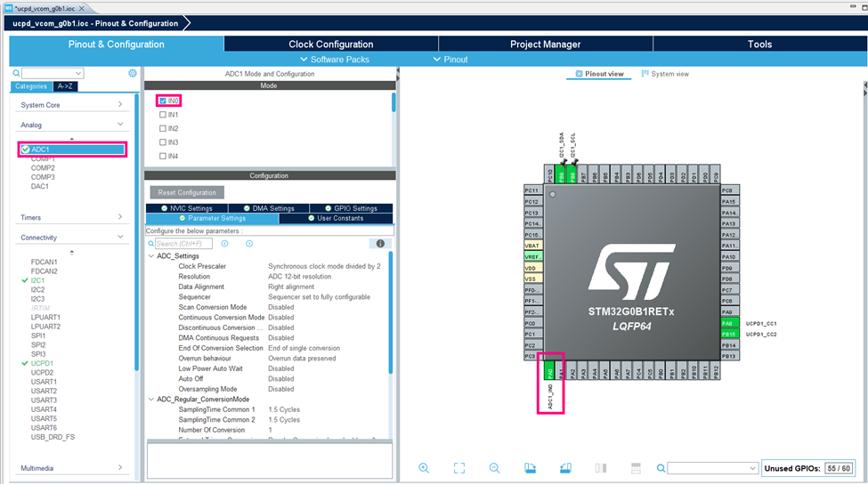Image resolution: width=868 pixels, height=485 pixels.
Task: Open the NVIC Settings tab
Action: tap(187, 208)
